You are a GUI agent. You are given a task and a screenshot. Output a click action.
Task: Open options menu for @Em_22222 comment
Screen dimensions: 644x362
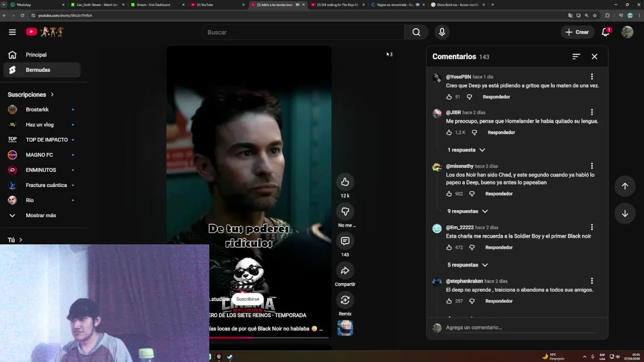[592, 227]
